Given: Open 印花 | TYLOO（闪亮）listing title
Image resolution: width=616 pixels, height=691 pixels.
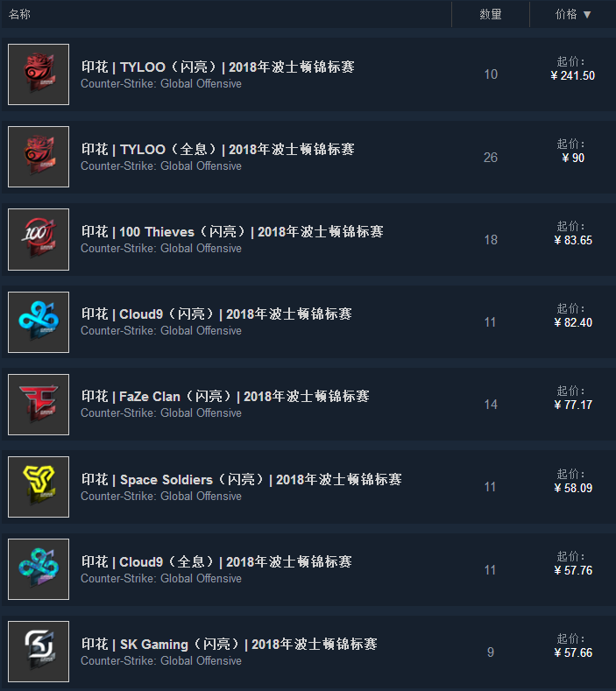Looking at the screenshot, I should click(218, 67).
